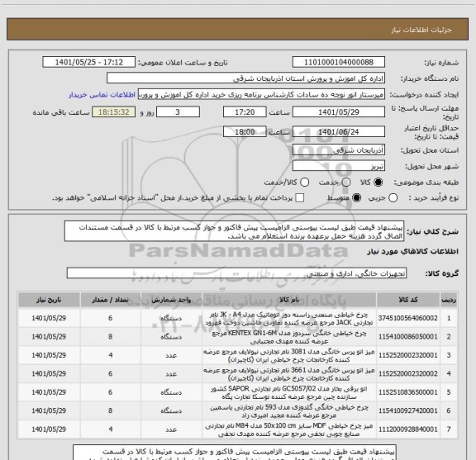Click product code 115410008605001
476x460 pixels.
pyautogui.click(x=408, y=336)
